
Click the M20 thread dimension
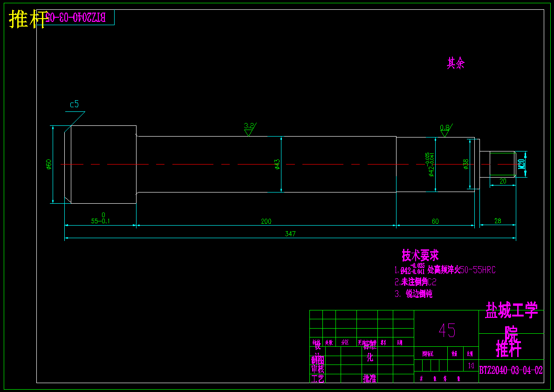click(x=521, y=164)
